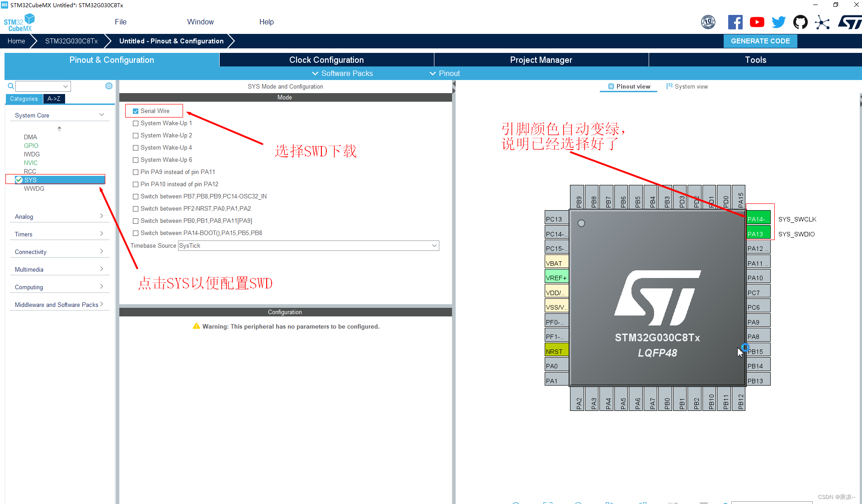Check Switch between PB7,PB8,PB9,PC14-OSC32_IN
The width and height of the screenshot is (862, 504).
(136, 196)
